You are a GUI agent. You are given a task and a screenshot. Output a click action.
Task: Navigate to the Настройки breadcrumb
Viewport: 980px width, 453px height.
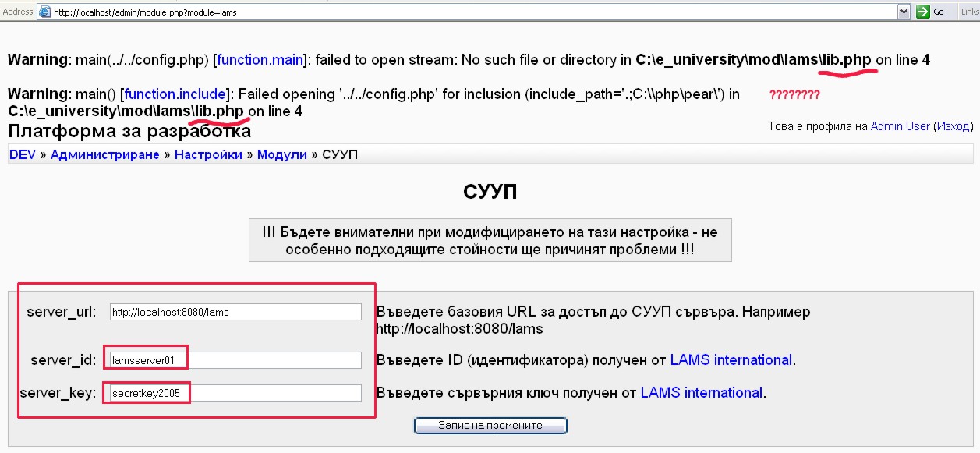tap(208, 154)
